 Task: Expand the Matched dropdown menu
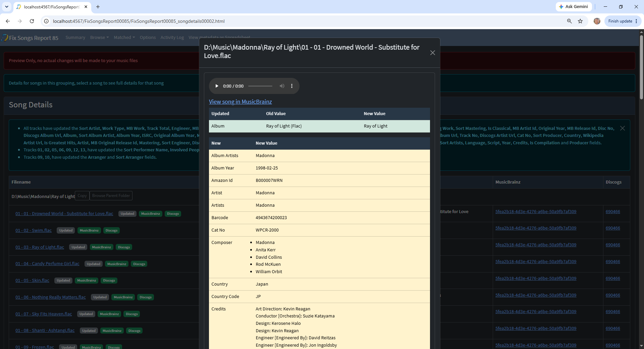124,38
